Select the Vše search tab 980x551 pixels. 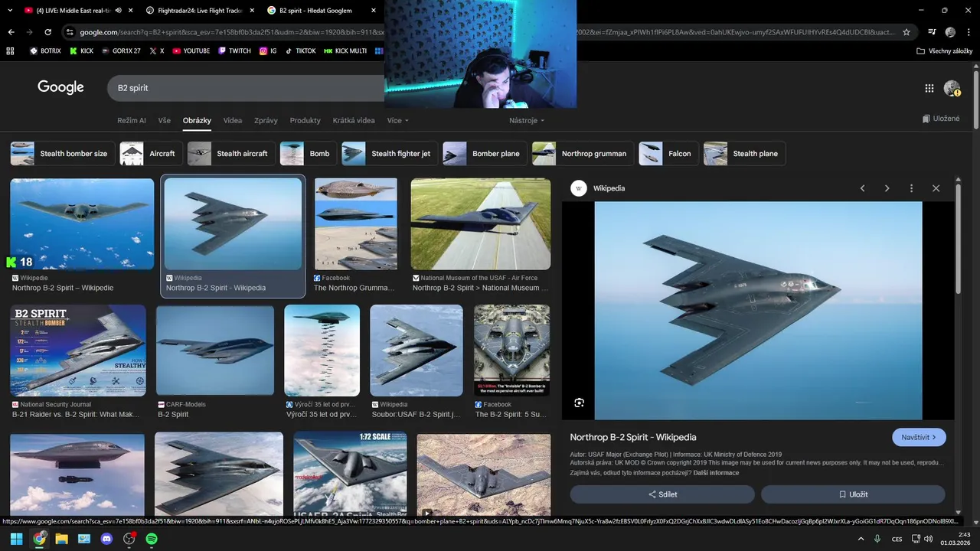[165, 121]
